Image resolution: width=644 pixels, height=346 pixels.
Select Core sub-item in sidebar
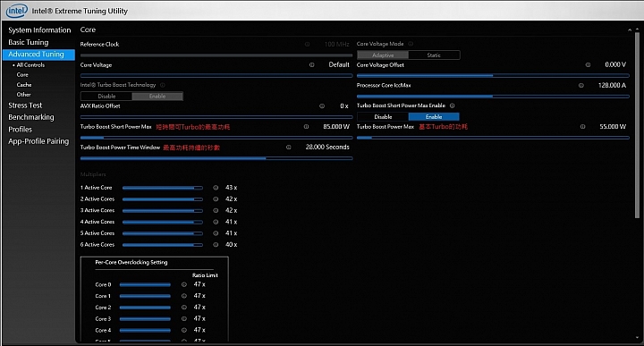coord(22,75)
